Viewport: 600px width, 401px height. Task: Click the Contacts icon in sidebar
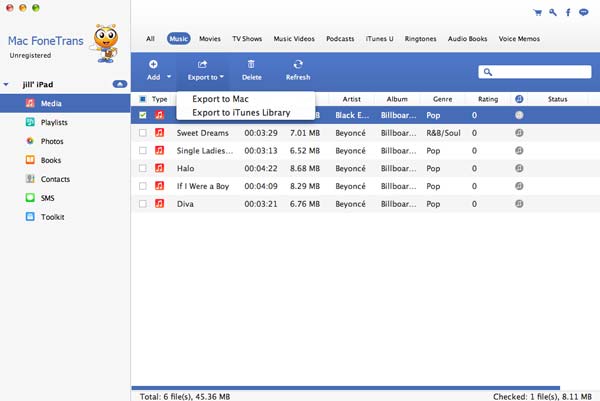click(30, 179)
